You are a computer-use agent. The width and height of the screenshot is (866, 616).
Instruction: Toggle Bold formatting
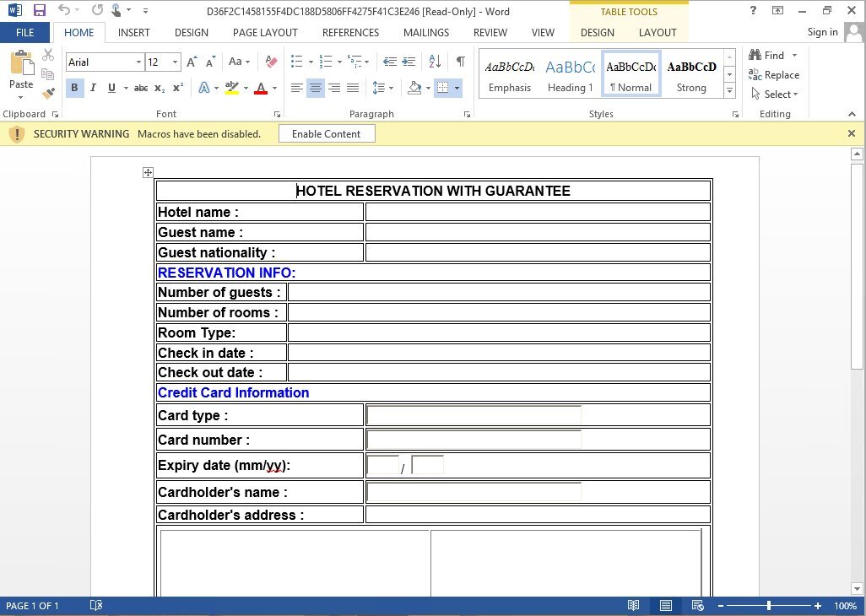(74, 89)
